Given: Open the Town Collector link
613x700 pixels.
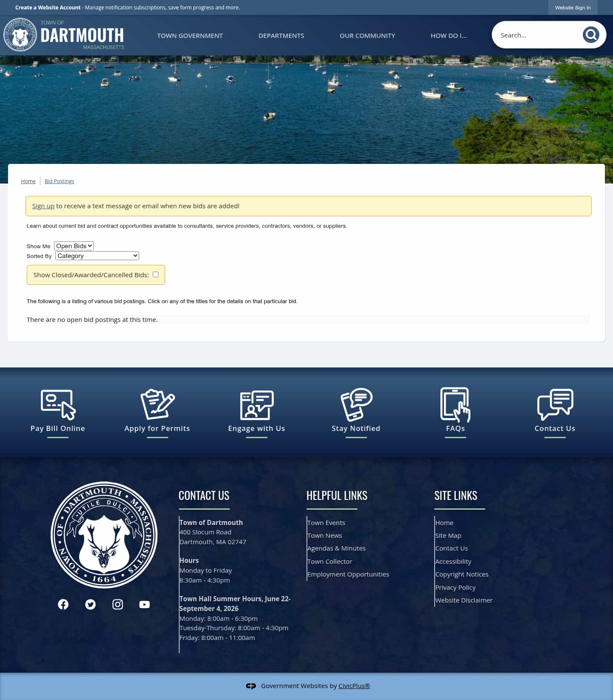Looking at the screenshot, I should 329,562.
